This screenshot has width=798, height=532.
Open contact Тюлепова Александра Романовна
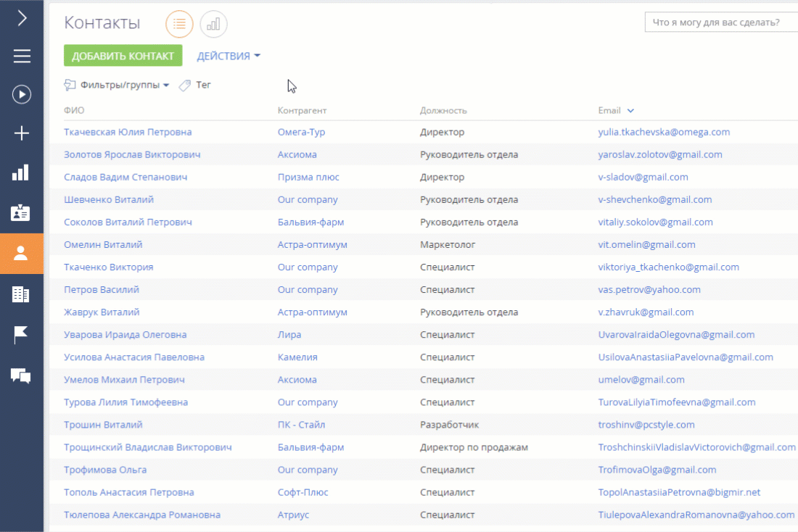(x=142, y=515)
